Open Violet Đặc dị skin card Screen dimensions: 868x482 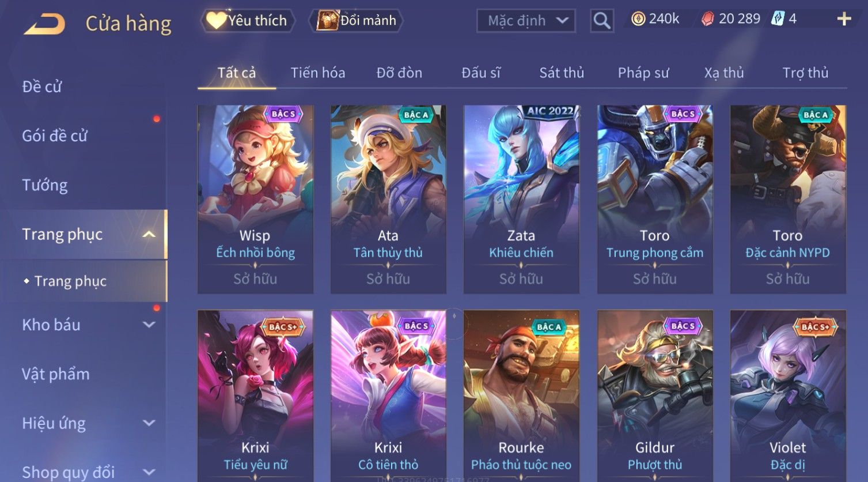pos(788,396)
